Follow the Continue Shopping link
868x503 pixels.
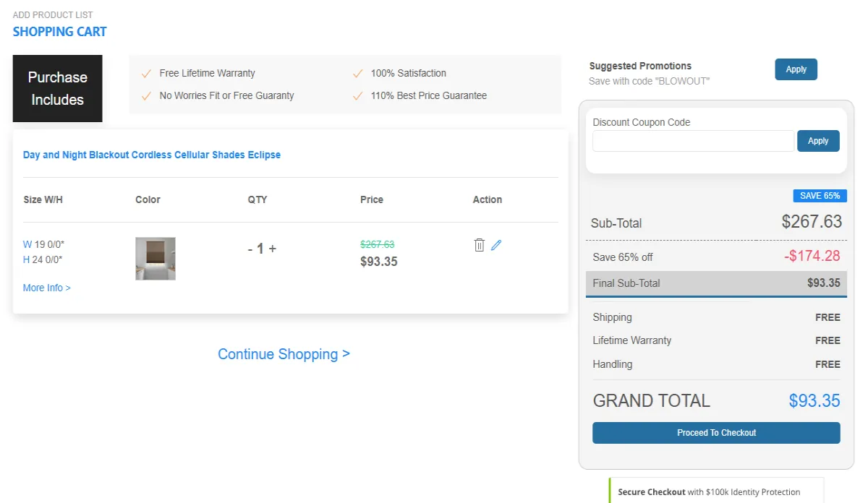click(x=284, y=354)
